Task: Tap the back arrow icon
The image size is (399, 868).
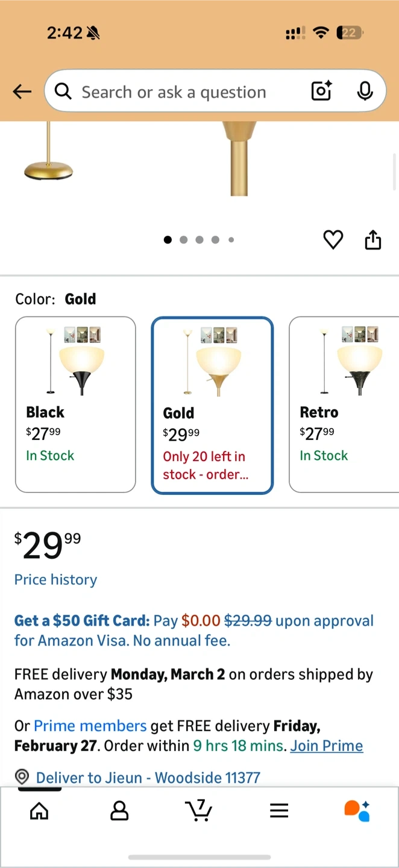Action: tap(22, 92)
